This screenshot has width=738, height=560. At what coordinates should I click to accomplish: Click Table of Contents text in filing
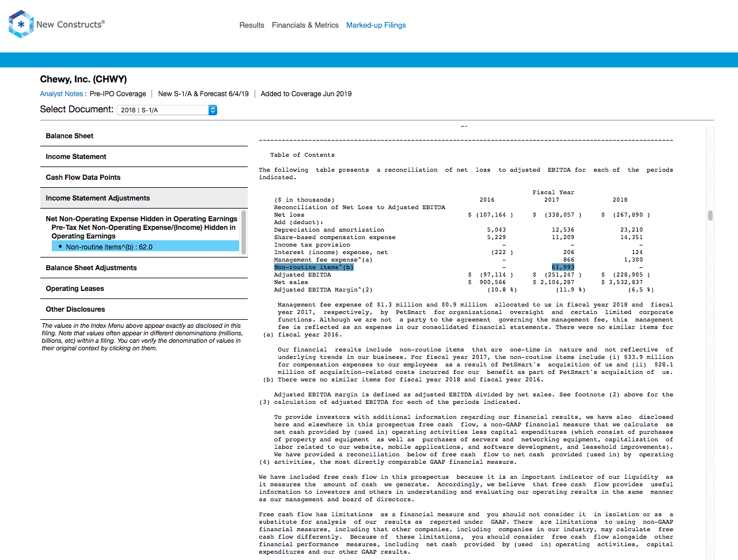point(302,155)
